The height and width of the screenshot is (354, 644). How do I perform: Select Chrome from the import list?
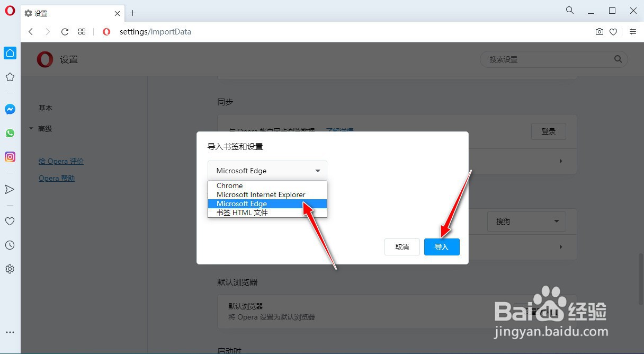tap(267, 185)
